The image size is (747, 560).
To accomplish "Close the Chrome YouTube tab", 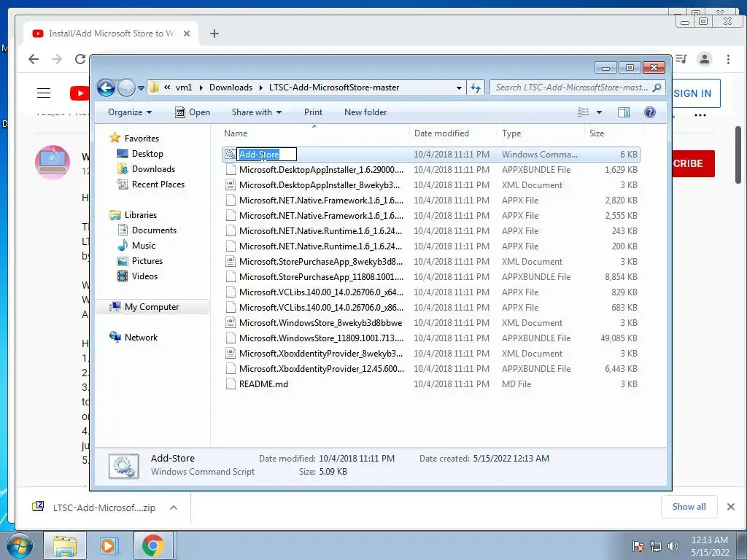I will tap(187, 34).
